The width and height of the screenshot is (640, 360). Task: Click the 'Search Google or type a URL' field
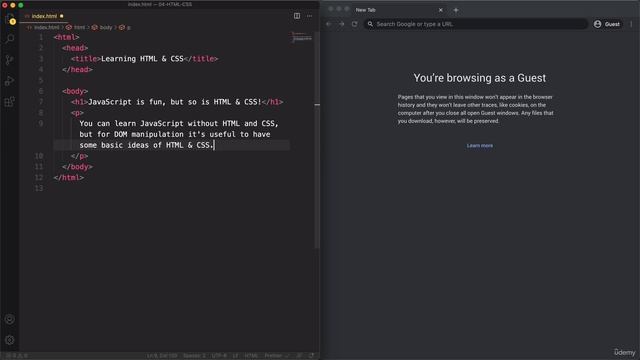[476, 24]
